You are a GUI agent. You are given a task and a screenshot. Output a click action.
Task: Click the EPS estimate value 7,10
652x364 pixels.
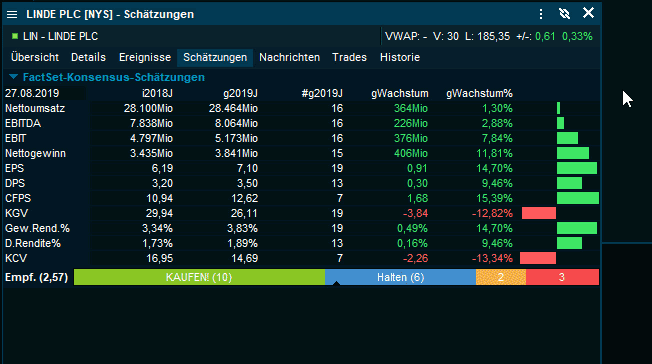click(247, 168)
